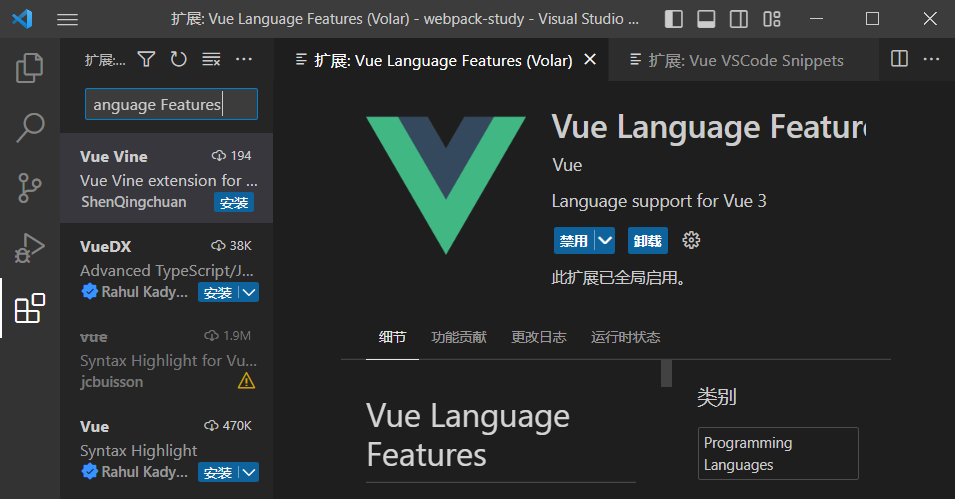The image size is (955, 499).
Task: Open Volar extension settings gear
Action: tap(691, 240)
